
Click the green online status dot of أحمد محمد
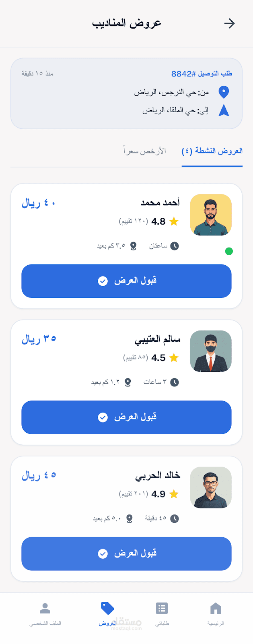pos(229,252)
